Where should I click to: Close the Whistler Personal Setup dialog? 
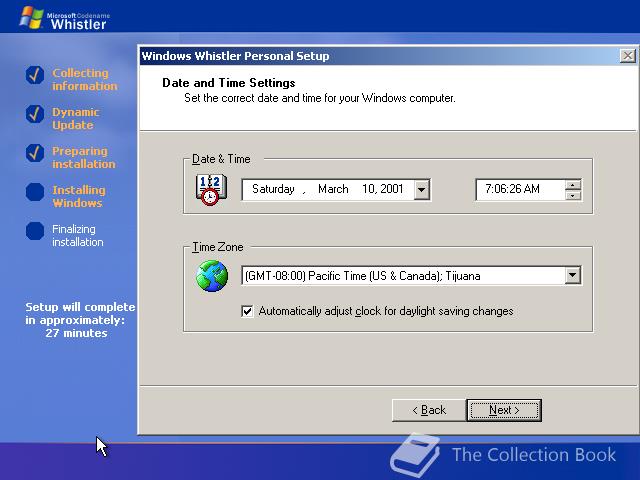(x=627, y=56)
